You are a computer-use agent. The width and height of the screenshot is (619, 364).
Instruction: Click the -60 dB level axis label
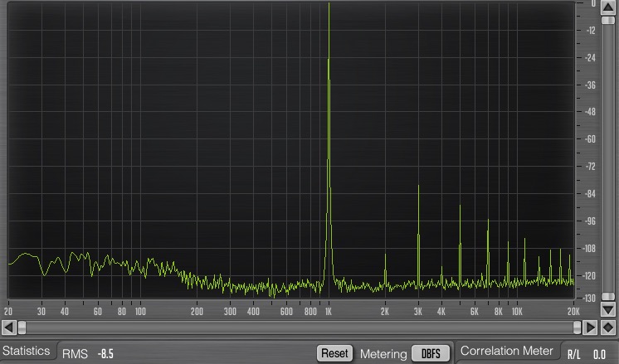tap(590, 138)
